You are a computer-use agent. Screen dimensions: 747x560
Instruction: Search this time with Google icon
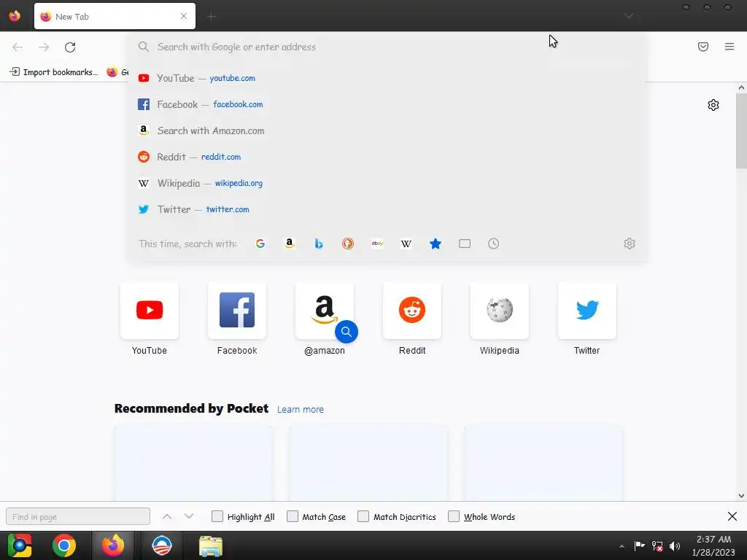260,244
